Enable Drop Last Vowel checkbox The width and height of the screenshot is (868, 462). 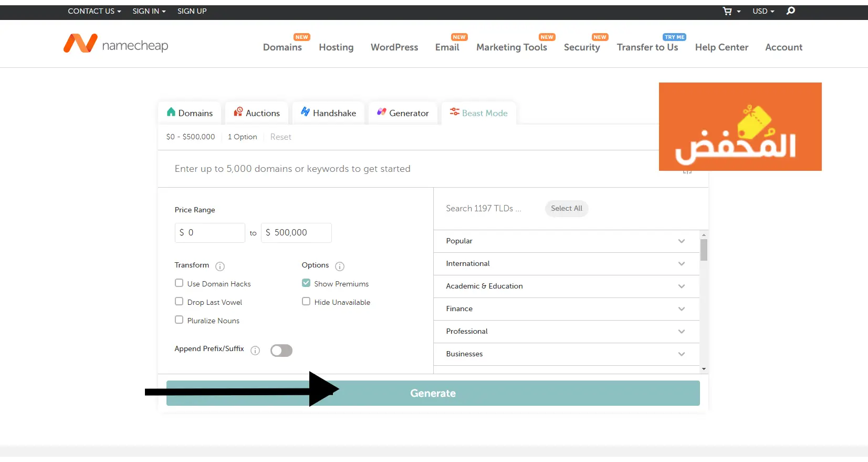(179, 302)
